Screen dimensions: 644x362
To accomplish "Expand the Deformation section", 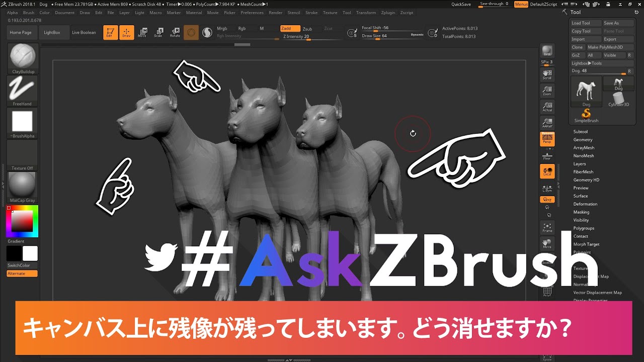I will [x=585, y=204].
